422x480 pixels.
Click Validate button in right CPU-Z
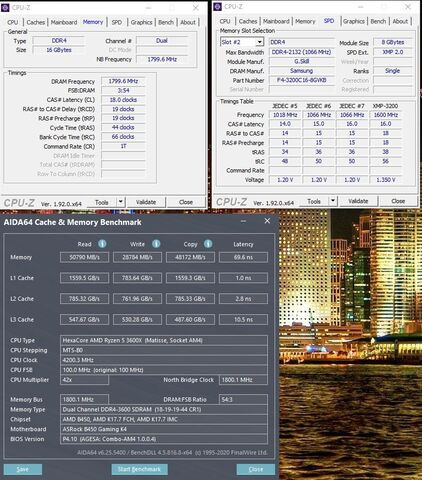tap(358, 201)
